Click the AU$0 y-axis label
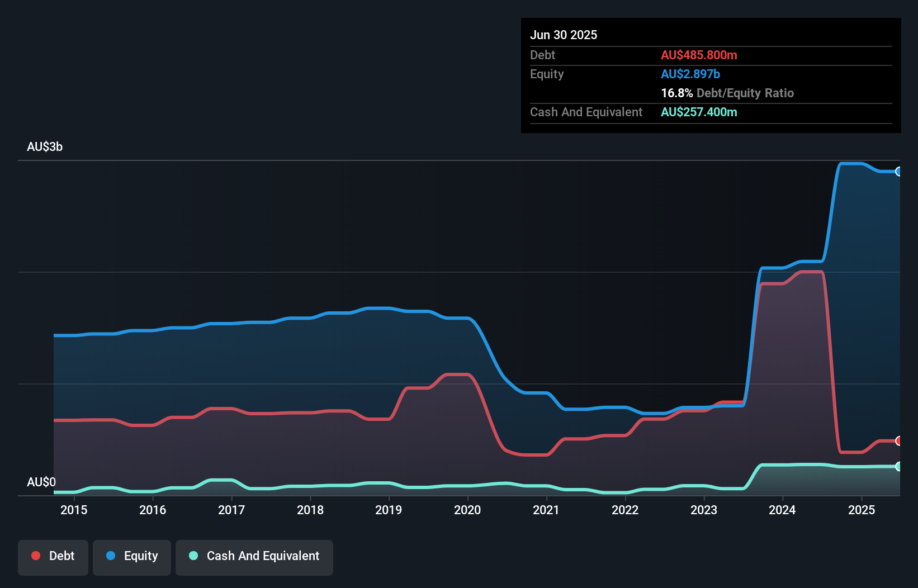918x588 pixels. coord(41,482)
